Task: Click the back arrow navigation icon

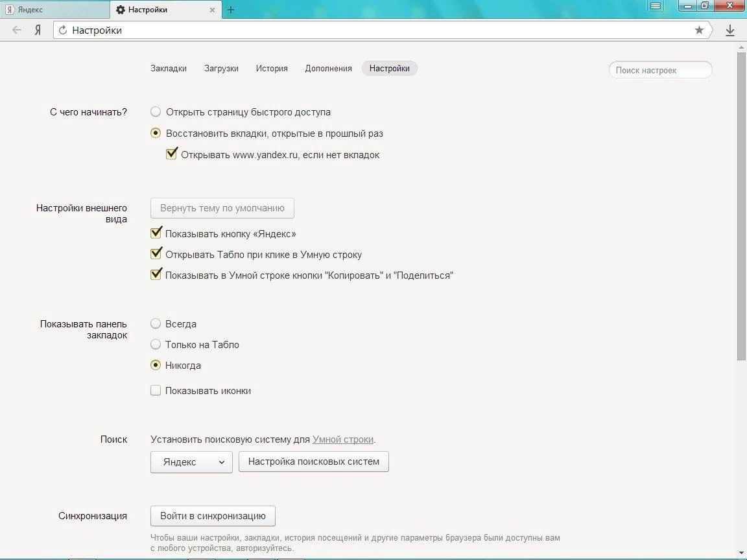Action: pos(17,30)
